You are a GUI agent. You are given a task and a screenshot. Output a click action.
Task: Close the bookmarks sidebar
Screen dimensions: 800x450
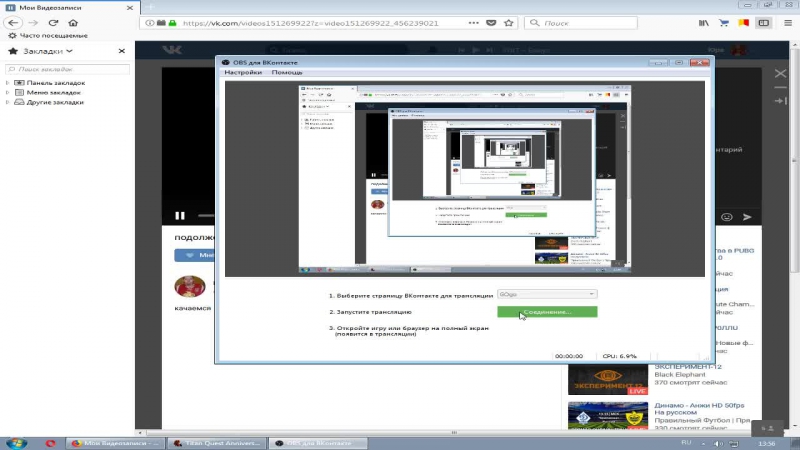point(121,51)
